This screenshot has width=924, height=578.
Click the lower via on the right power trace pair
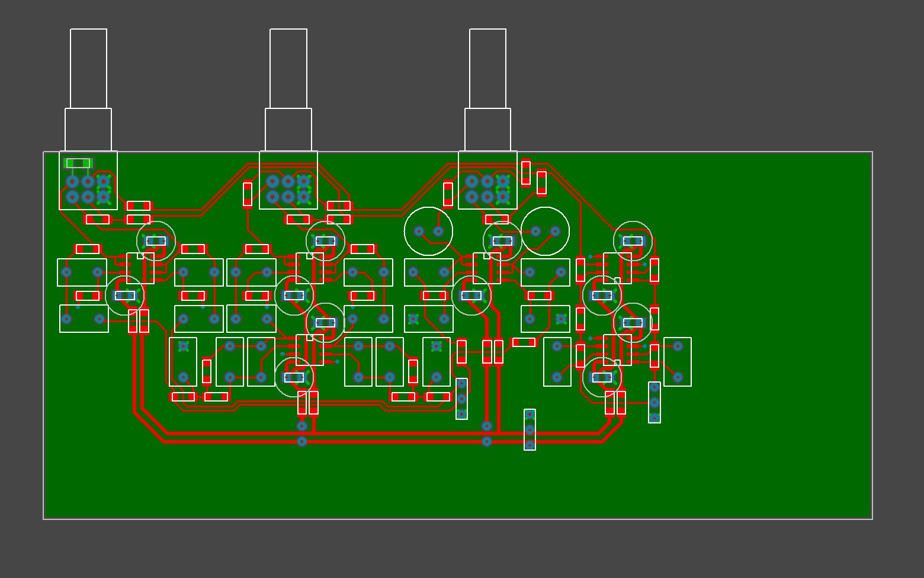(x=487, y=441)
